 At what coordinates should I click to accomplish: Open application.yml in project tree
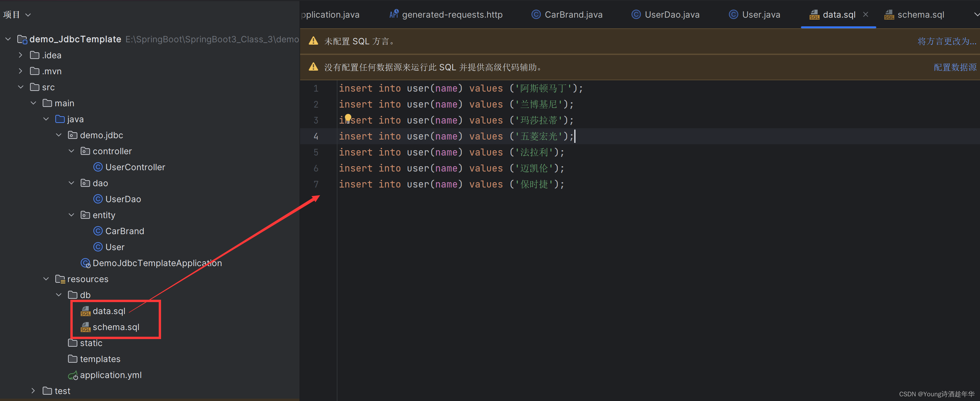[111, 375]
